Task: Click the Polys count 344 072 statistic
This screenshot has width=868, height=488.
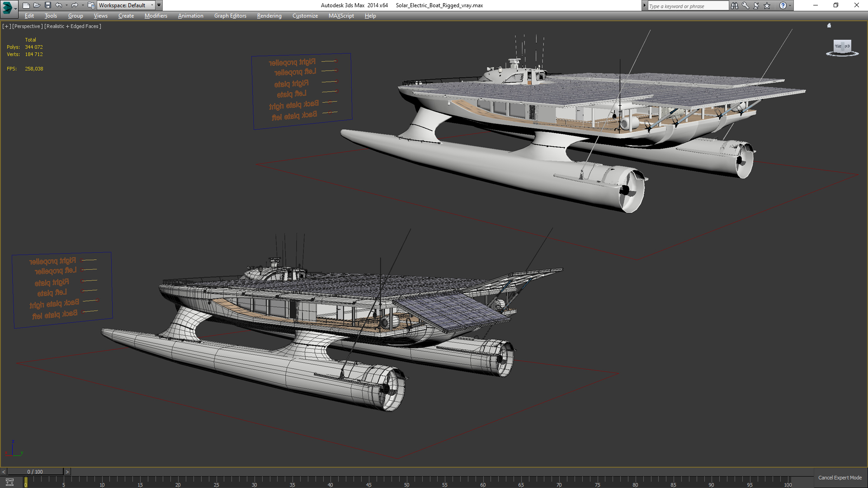Action: 34,47
